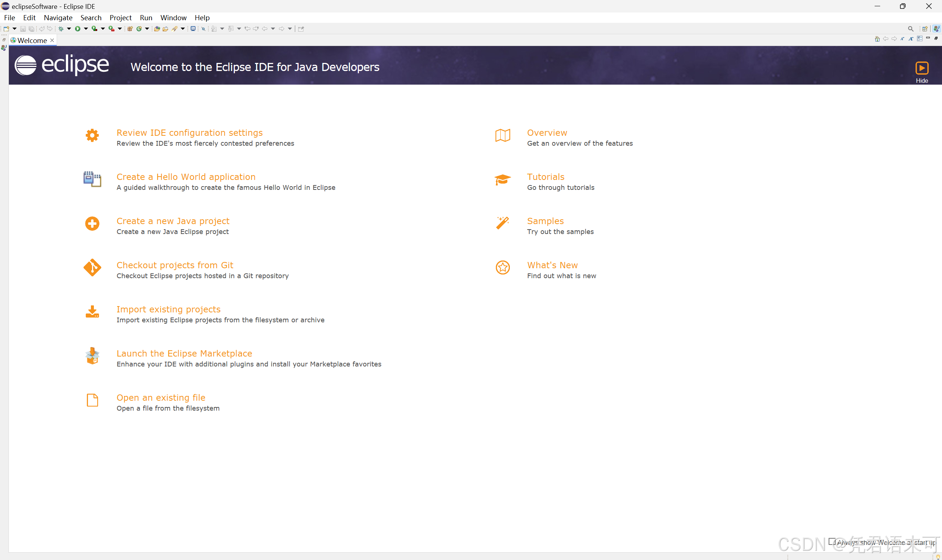Open the Project menu

120,18
